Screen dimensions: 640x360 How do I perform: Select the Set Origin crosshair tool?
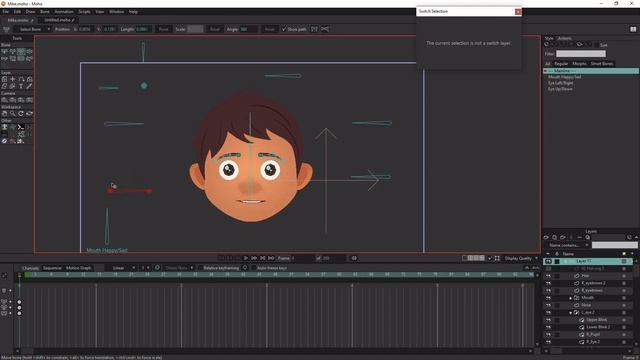(x=13, y=79)
